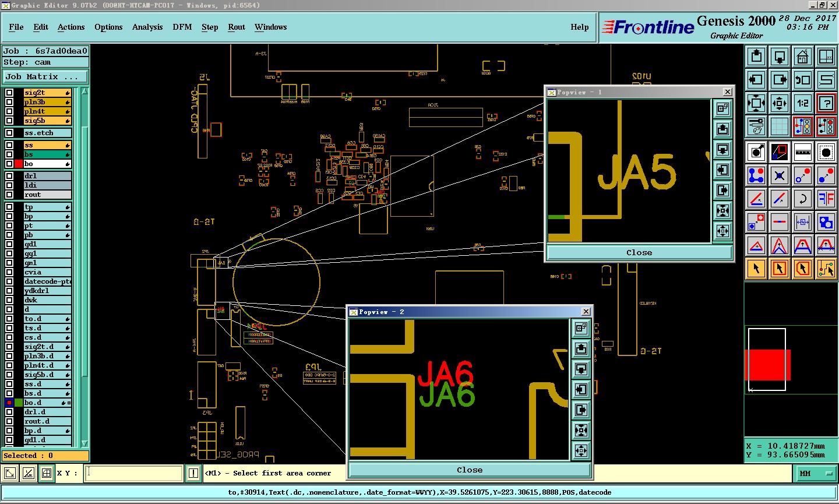Select the sig5b layer name
This screenshot has height=504, width=839.
(x=47, y=121)
